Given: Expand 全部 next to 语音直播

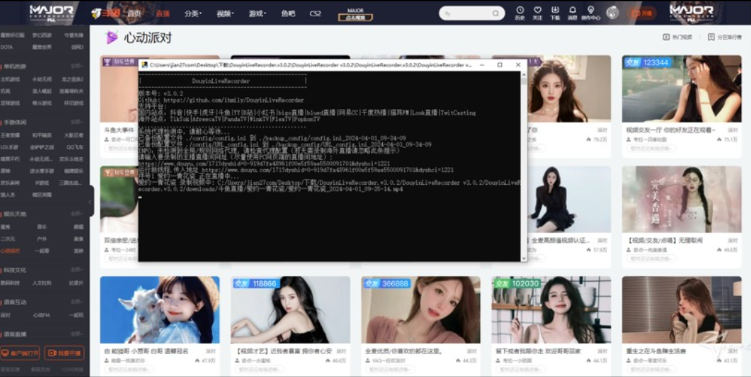Looking at the screenshot, I should pyautogui.click(x=77, y=334).
